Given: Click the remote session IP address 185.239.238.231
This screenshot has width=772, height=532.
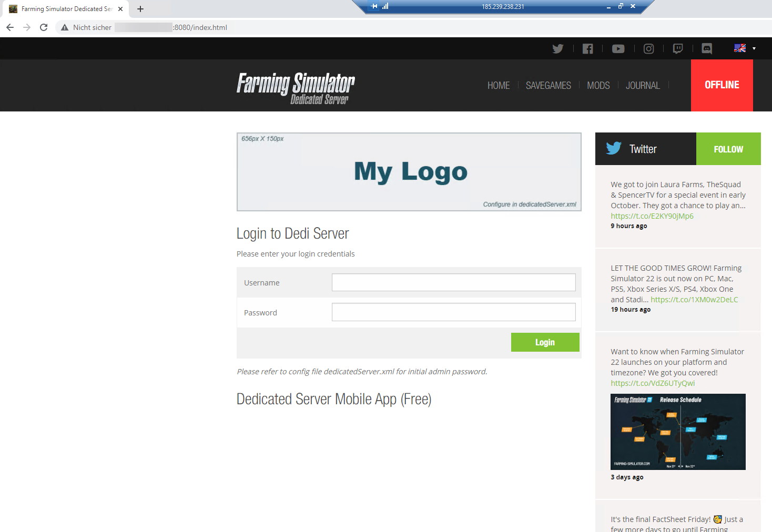Looking at the screenshot, I should click(x=503, y=7).
